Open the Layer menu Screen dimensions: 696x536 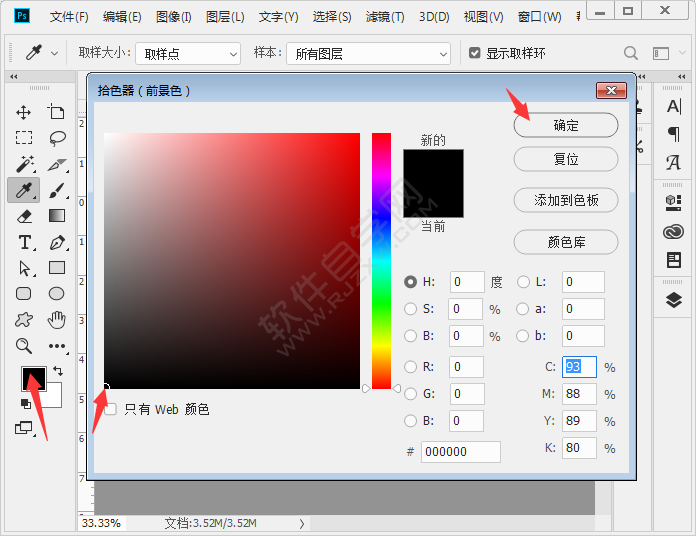point(225,17)
